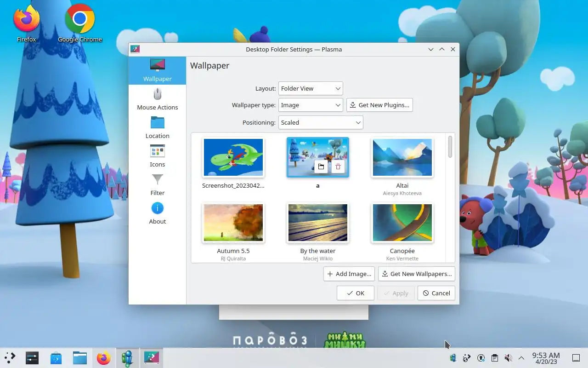This screenshot has height=368, width=588.
Task: Click the tray icon left of updates
Action: coord(467,358)
